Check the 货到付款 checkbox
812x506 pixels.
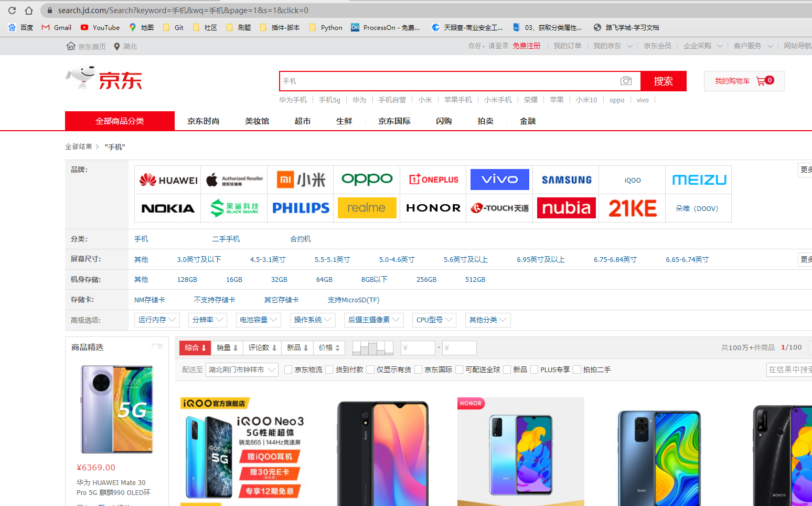pos(329,370)
